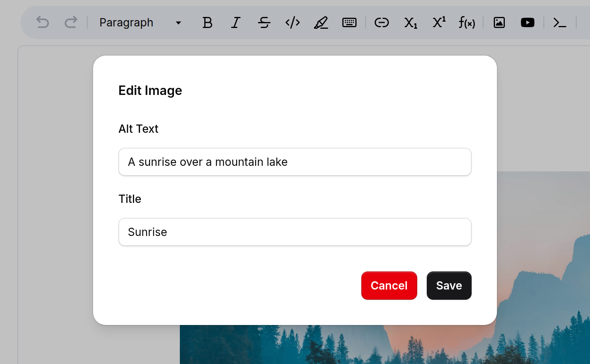This screenshot has width=590, height=364.
Task: Click the Alt Text input field
Action: point(295,162)
